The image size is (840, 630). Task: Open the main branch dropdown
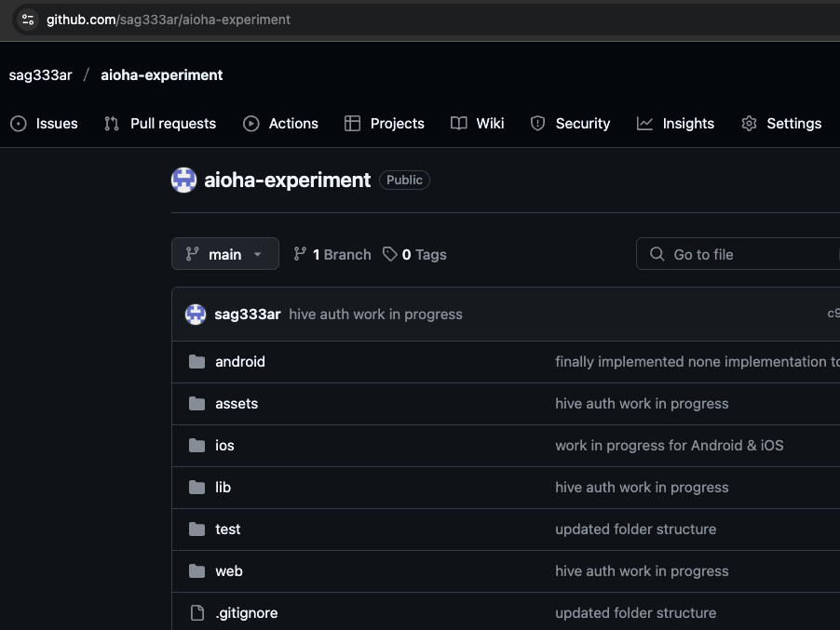pos(225,254)
